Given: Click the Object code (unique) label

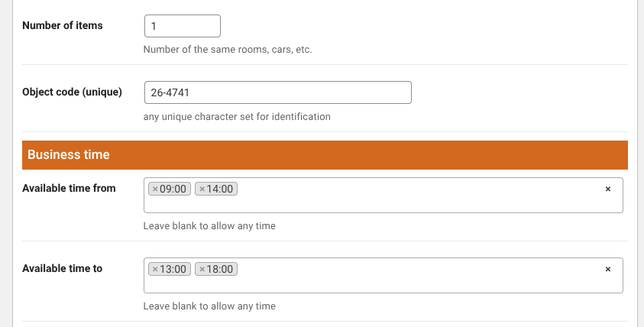Looking at the screenshot, I should click(73, 92).
